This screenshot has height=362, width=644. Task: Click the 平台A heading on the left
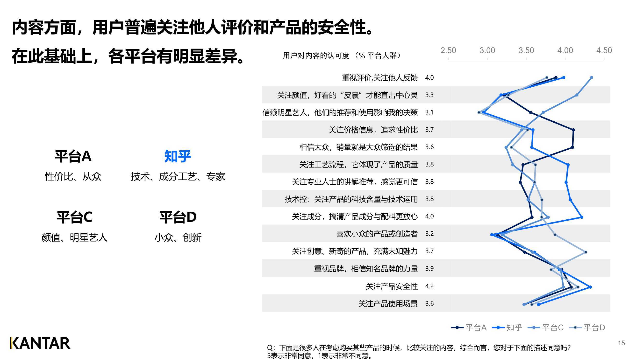point(73,156)
